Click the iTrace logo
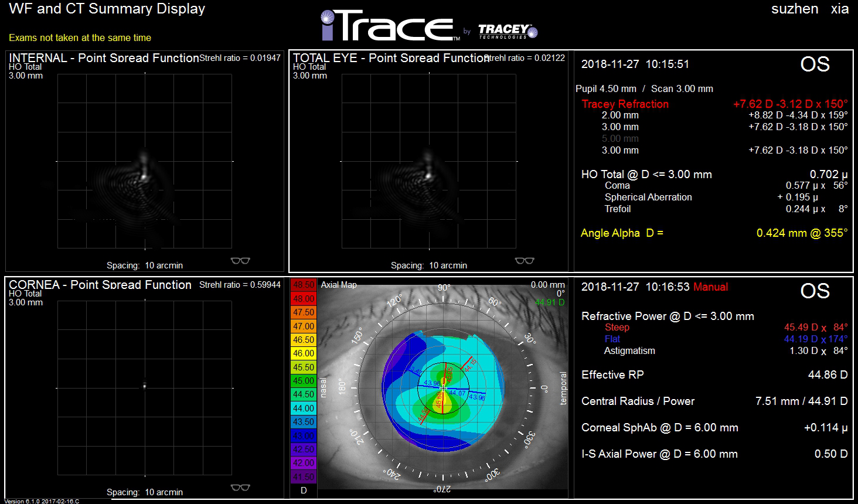This screenshot has width=858, height=504. (x=390, y=26)
